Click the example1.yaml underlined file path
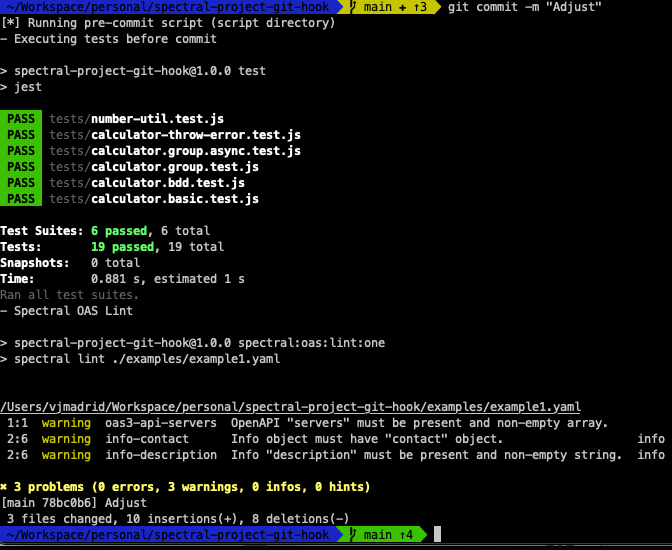 point(290,407)
